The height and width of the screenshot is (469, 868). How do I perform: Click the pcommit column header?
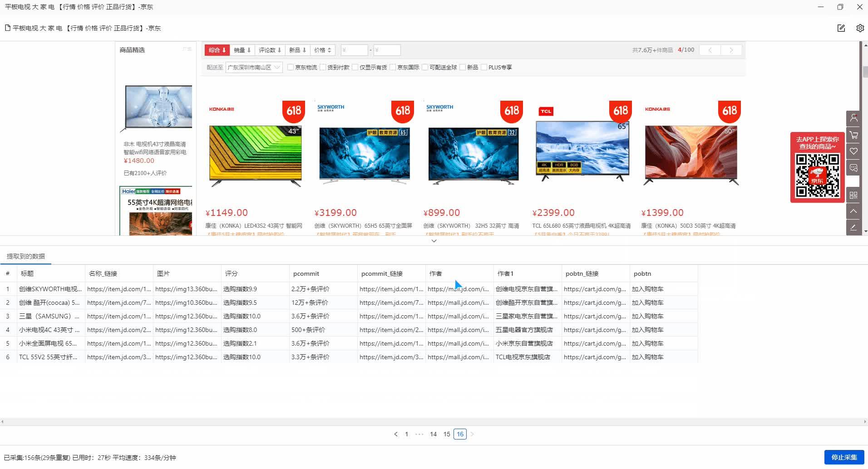click(x=323, y=274)
